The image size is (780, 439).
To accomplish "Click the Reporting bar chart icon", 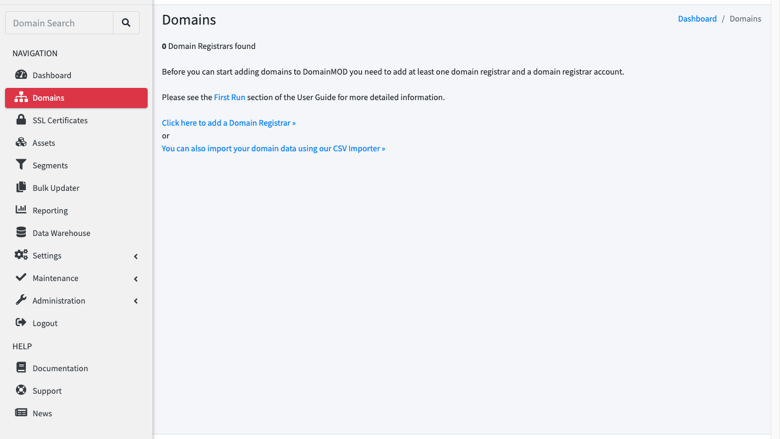I will (x=21, y=209).
